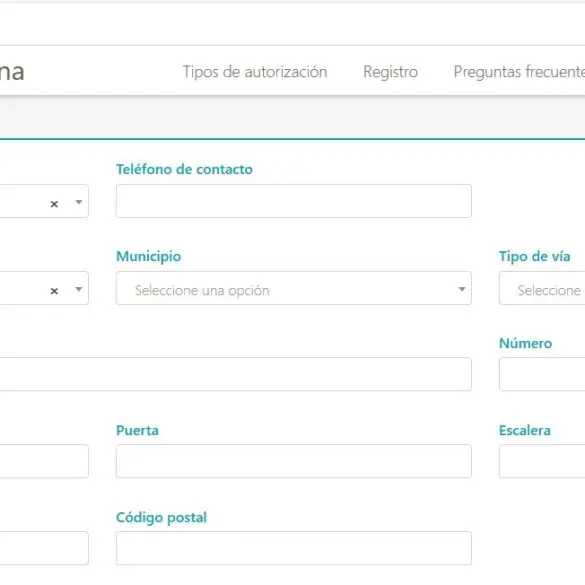The height and width of the screenshot is (585, 585).
Task: Click into the Código postal field
Action: click(294, 548)
